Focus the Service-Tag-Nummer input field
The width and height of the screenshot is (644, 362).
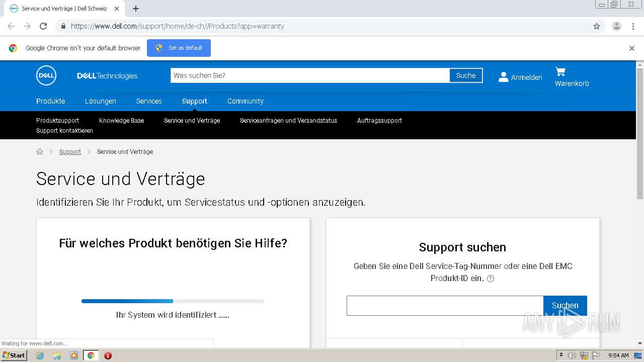(x=445, y=305)
